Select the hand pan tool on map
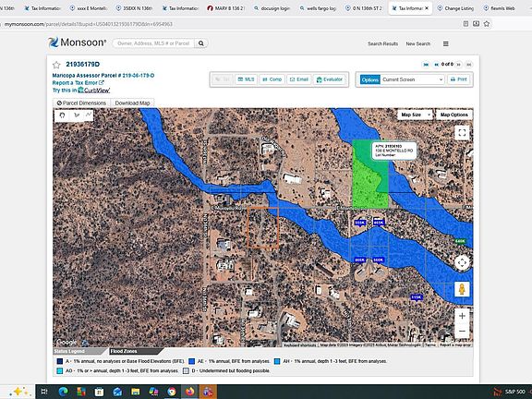 click(x=62, y=115)
